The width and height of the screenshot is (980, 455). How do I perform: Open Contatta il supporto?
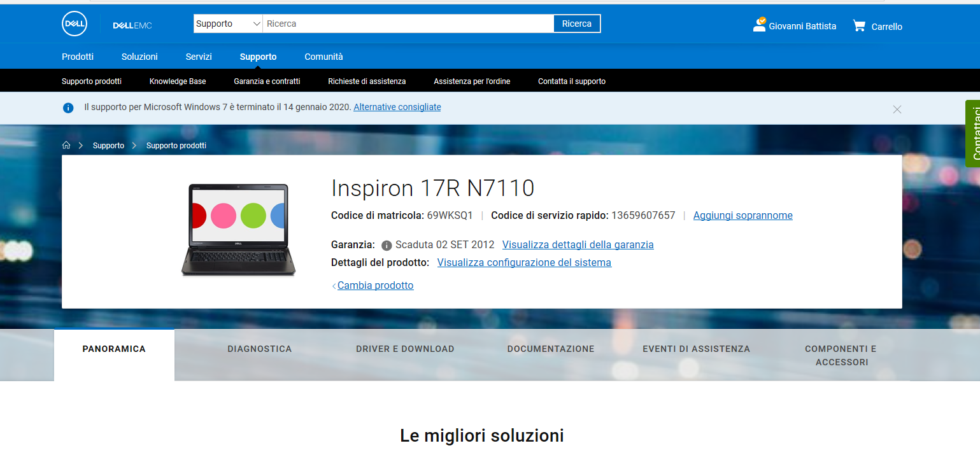pos(572,81)
